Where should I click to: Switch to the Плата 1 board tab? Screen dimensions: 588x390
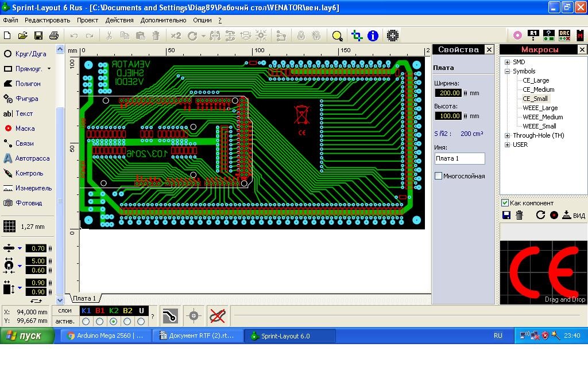tap(84, 299)
